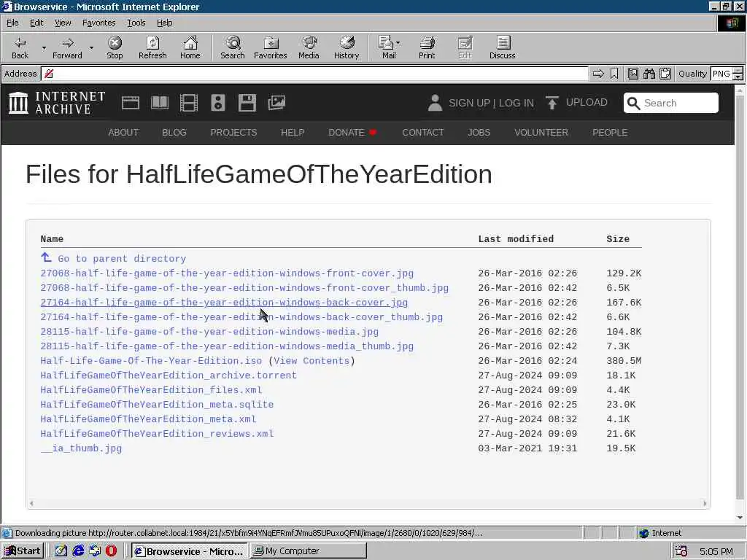747x560 pixels.
Task: Open the PROJECTS nav link
Action: pyautogui.click(x=233, y=133)
